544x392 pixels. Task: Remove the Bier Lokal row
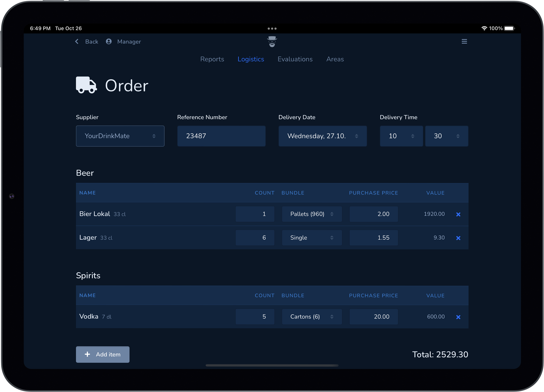(458, 214)
